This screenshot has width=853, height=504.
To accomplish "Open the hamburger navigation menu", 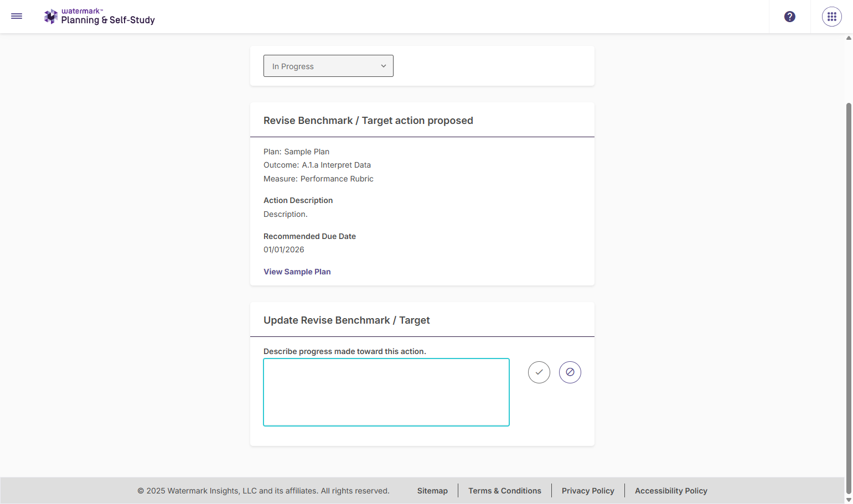I will tap(17, 16).
